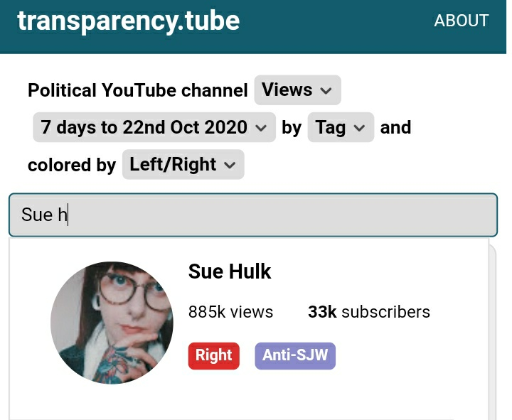Click the red Right tag
The image size is (512, 420).
214,356
